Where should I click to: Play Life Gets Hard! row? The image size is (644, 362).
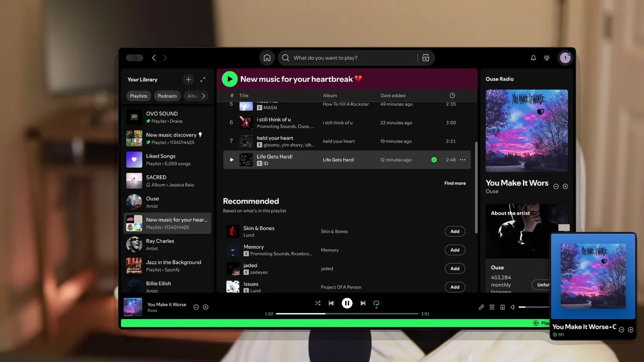[232, 160]
